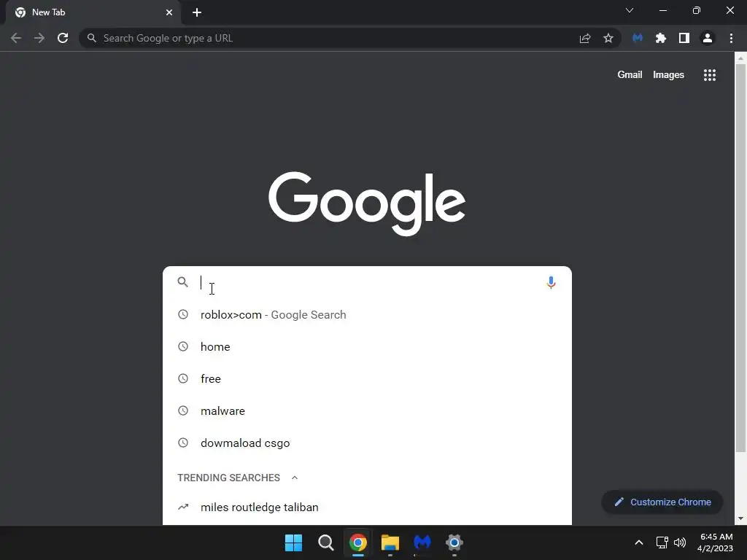Image resolution: width=747 pixels, height=560 pixels.
Task: Click the magnifier icon in Google search box
Action: click(x=183, y=282)
